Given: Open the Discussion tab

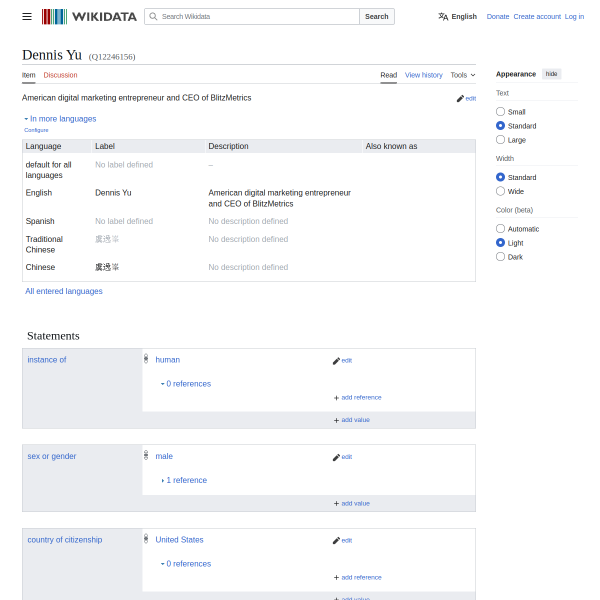Looking at the screenshot, I should tap(60, 75).
